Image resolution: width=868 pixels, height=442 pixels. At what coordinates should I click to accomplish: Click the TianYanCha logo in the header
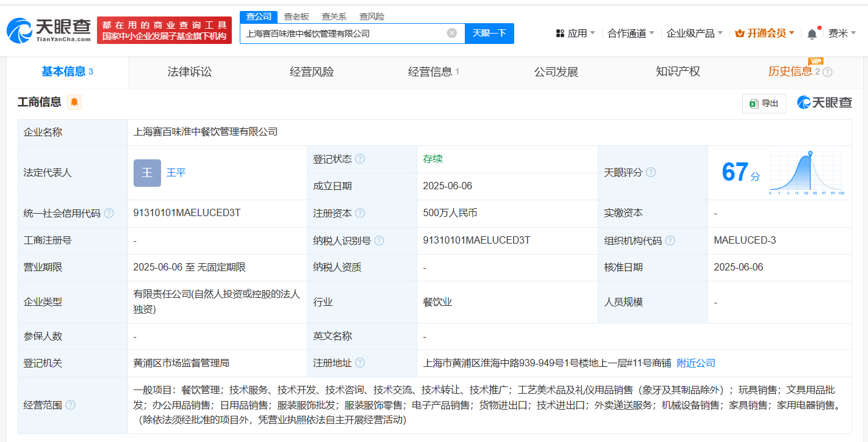tap(49, 29)
